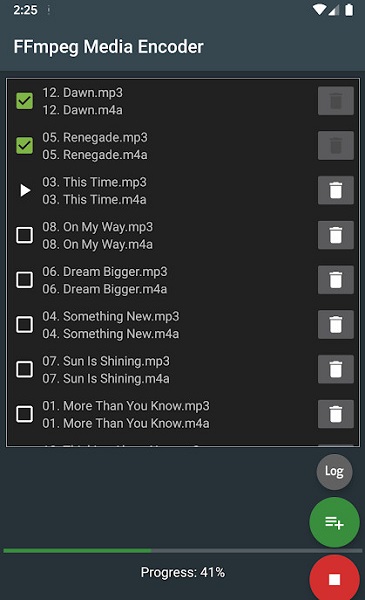Tap the play arrow on 03. This Time

(x=25, y=190)
